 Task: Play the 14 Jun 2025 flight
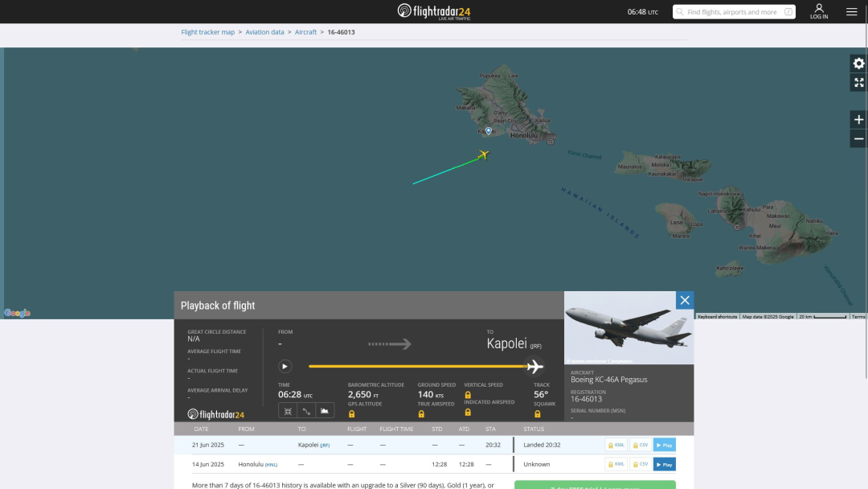[x=665, y=464]
